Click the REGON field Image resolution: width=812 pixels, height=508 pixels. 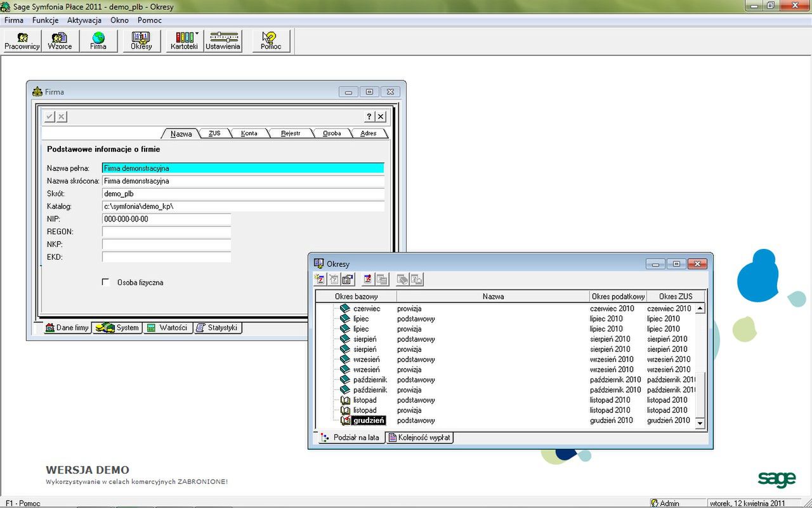[x=166, y=232]
